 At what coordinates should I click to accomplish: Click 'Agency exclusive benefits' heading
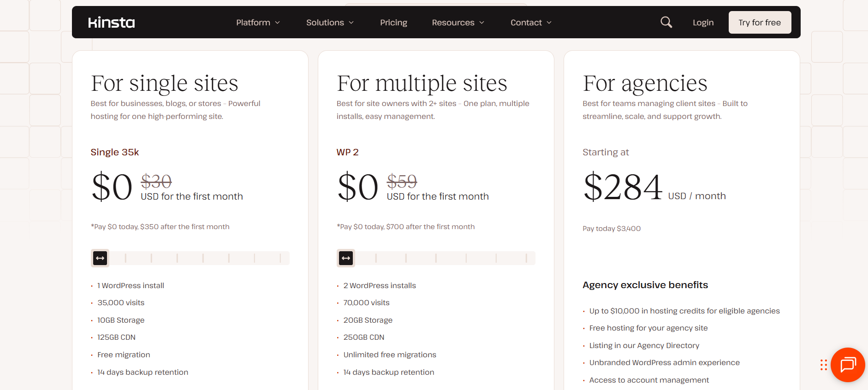tap(645, 285)
